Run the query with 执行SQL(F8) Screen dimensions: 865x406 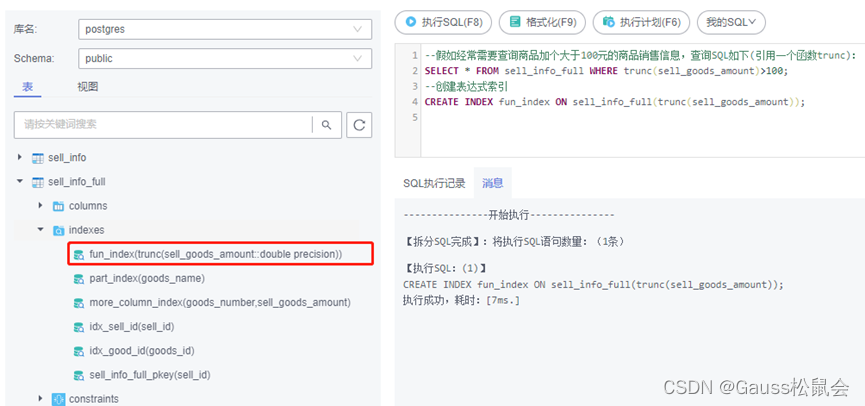(444, 22)
